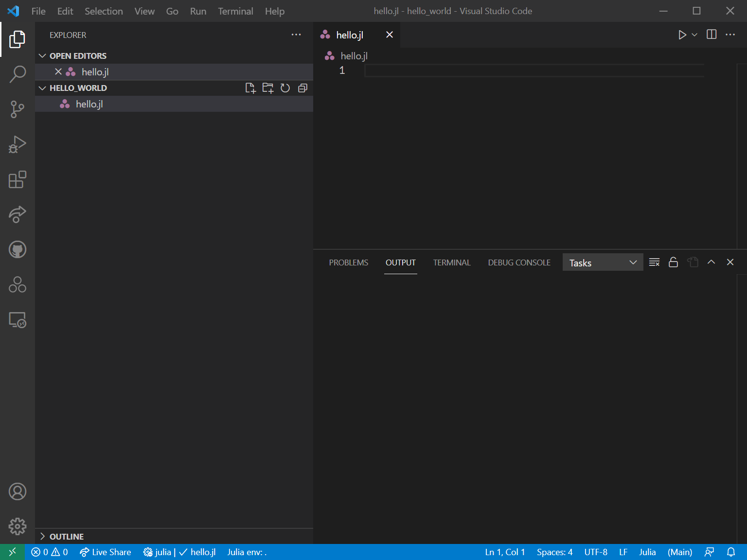Viewport: 747px width, 560px height.
Task: Switch to the TERMINAL tab
Action: 451,262
